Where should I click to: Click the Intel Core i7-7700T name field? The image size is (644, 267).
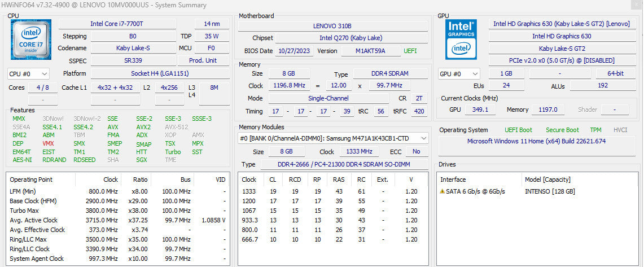tap(117, 24)
